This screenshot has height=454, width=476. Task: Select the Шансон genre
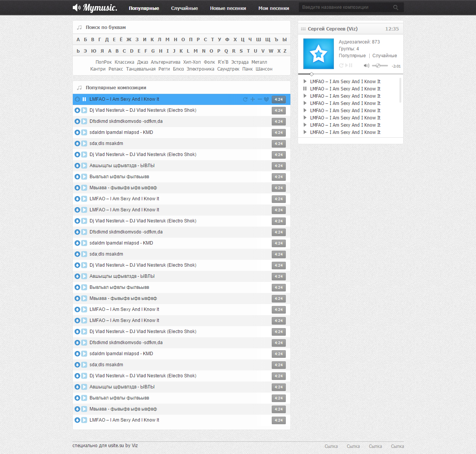click(264, 69)
